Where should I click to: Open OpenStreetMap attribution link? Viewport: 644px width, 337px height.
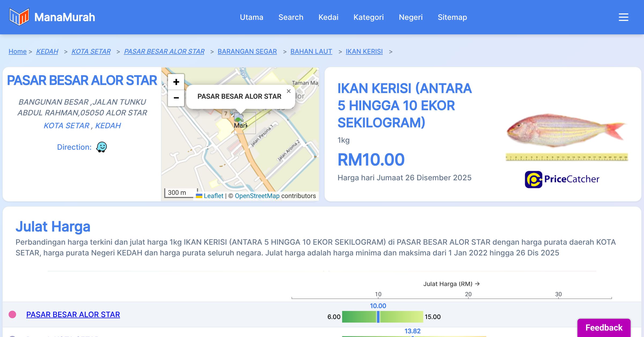click(x=257, y=196)
